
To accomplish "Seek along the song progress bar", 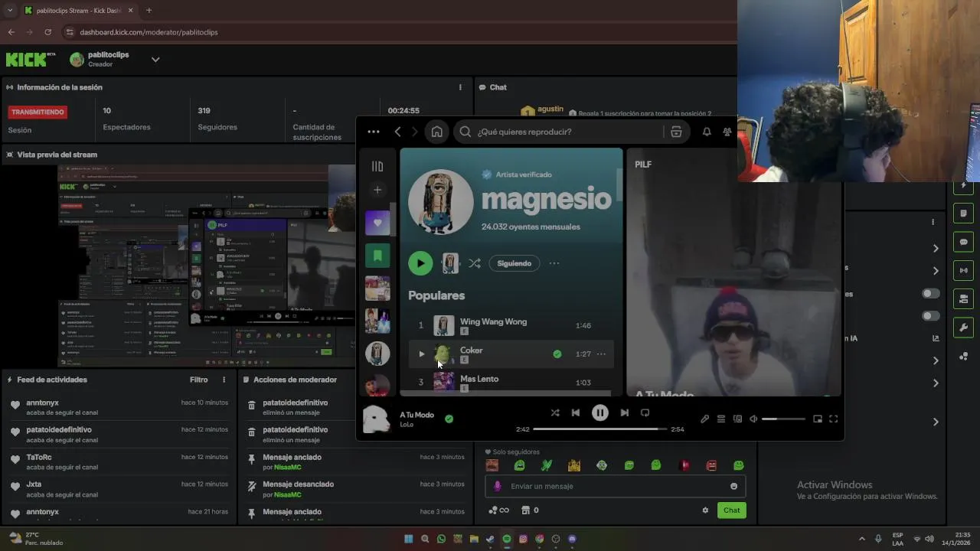I will pos(599,429).
